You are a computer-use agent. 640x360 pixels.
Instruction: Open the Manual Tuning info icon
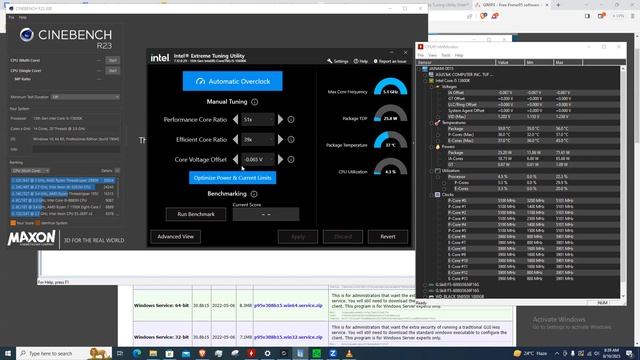255,102
